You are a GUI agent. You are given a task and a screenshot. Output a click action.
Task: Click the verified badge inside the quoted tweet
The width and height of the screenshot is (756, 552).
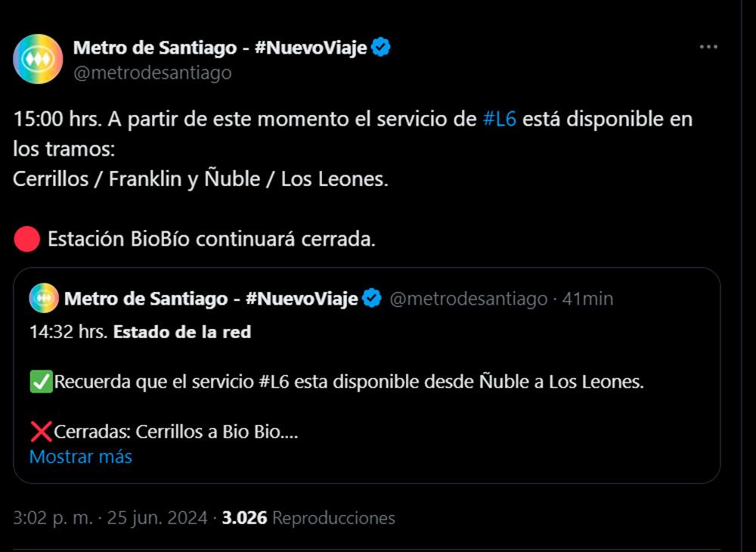click(x=372, y=299)
